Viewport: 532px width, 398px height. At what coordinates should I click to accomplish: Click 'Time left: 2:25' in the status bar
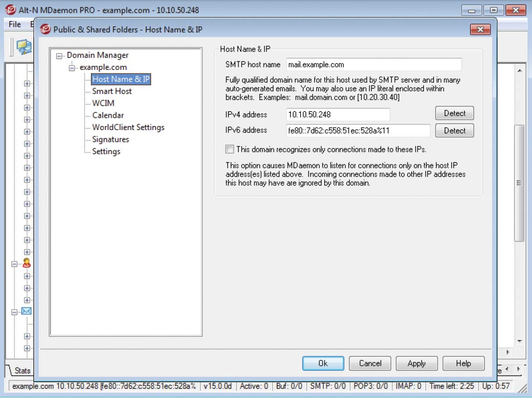pos(452,386)
